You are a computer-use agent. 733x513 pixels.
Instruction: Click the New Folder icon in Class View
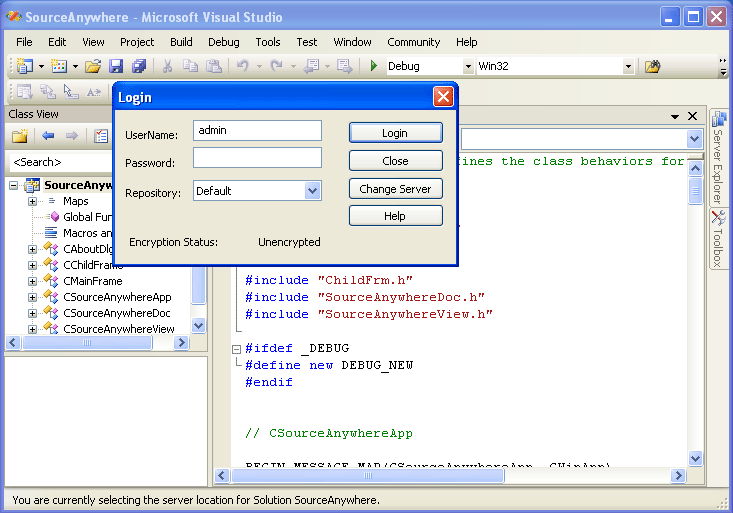(20, 136)
